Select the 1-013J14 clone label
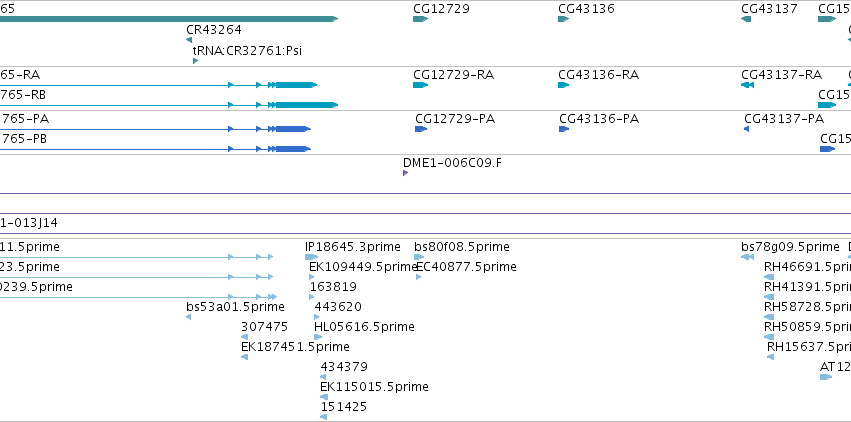Screen dimensions: 851x422 coord(29,223)
